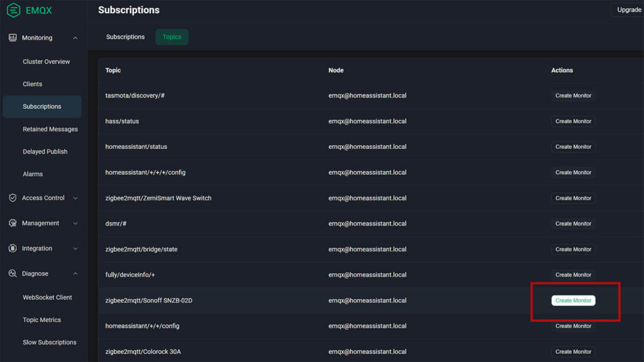Open WebSocket Client under Diagnose
The height and width of the screenshot is (362, 644).
tap(47, 297)
